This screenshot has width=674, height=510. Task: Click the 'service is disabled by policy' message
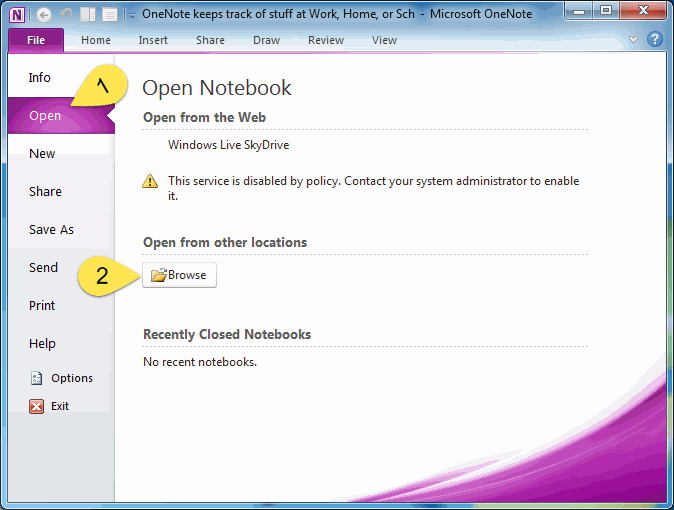[374, 188]
